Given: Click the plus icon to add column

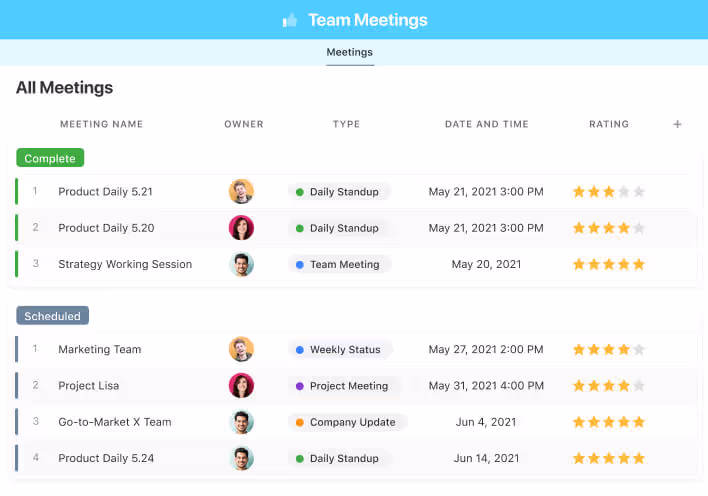Looking at the screenshot, I should 677,124.
